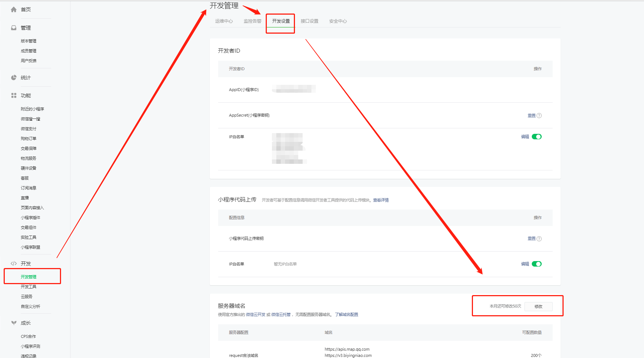Screen dimensions: 644x358
Task: Click 编辑 for the 开发者ID IP白名单
Action: (525, 137)
